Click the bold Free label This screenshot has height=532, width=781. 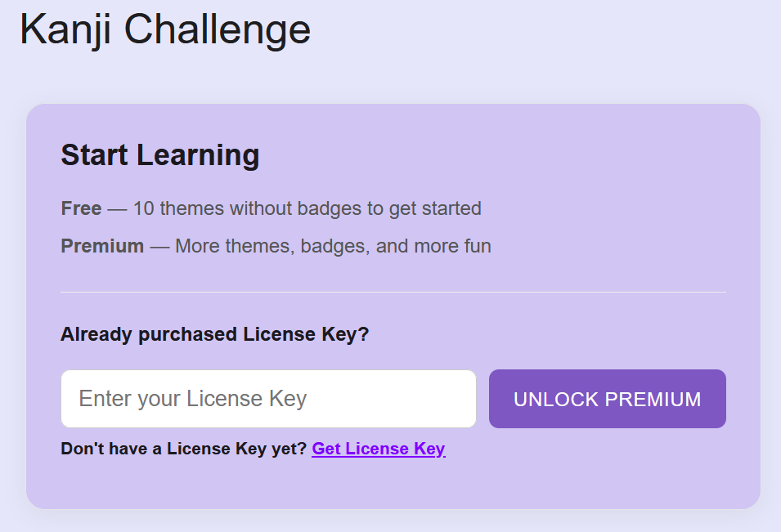81,208
